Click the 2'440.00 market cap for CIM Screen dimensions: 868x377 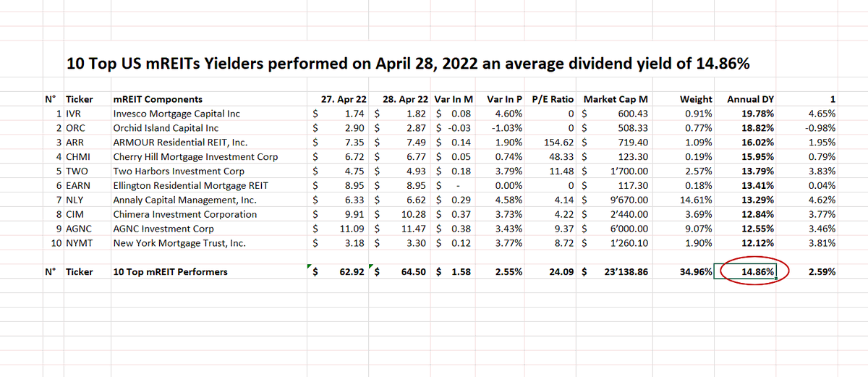coord(629,214)
